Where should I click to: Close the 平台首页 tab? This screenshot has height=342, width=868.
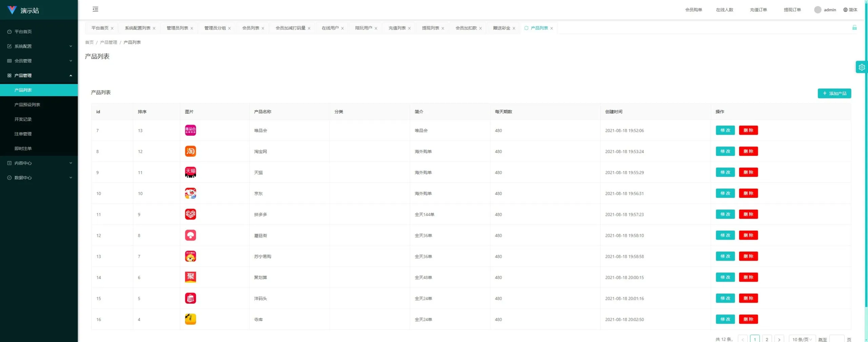point(112,28)
